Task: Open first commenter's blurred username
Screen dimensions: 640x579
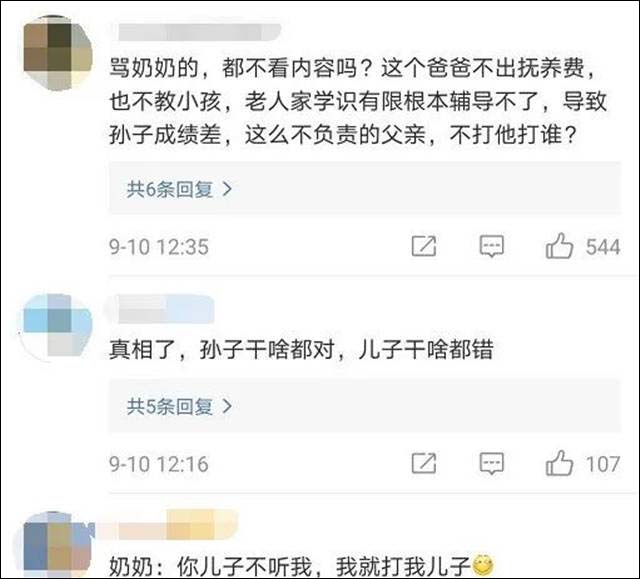Action: tap(199, 32)
